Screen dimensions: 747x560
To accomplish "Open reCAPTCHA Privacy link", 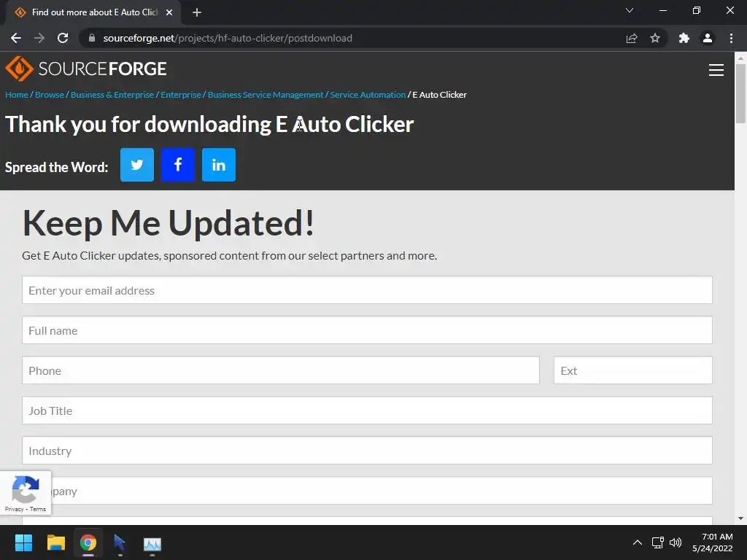I will point(15,509).
